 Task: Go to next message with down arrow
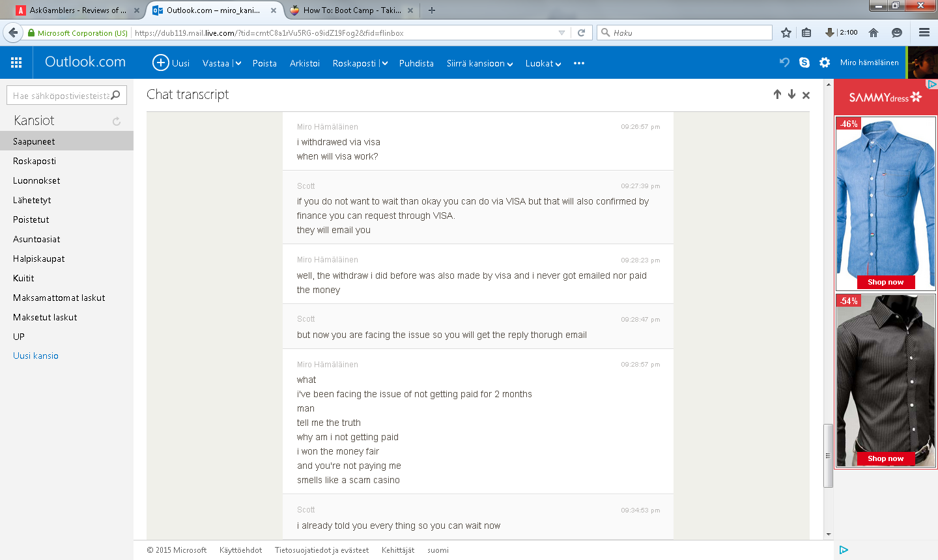point(791,94)
